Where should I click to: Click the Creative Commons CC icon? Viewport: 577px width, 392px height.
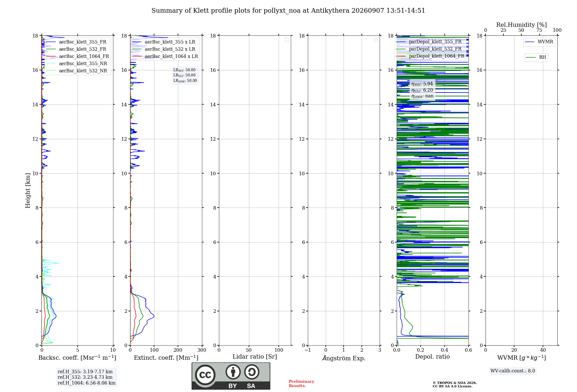(x=205, y=375)
